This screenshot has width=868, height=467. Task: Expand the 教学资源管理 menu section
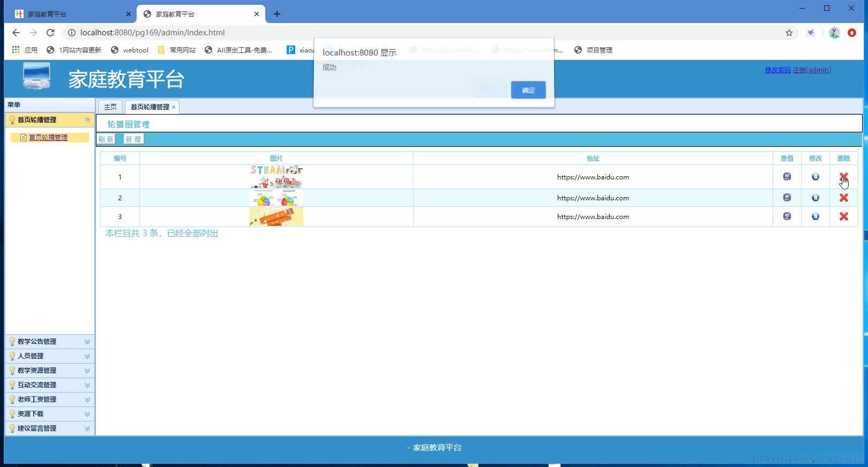coord(87,371)
